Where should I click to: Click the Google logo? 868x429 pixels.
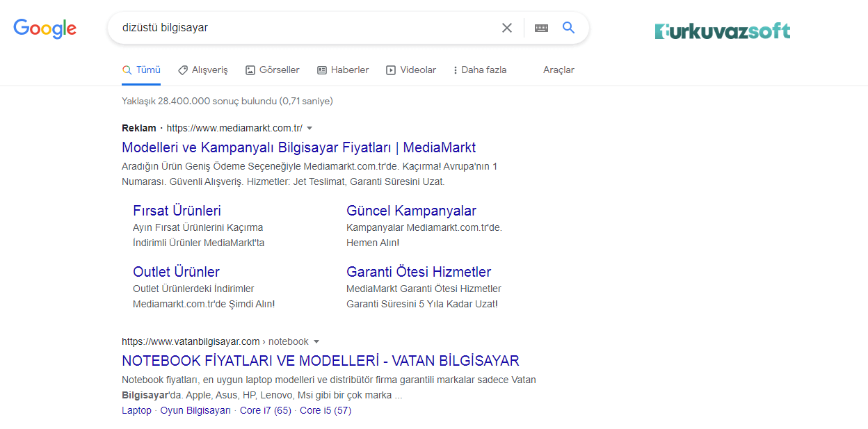(x=45, y=28)
